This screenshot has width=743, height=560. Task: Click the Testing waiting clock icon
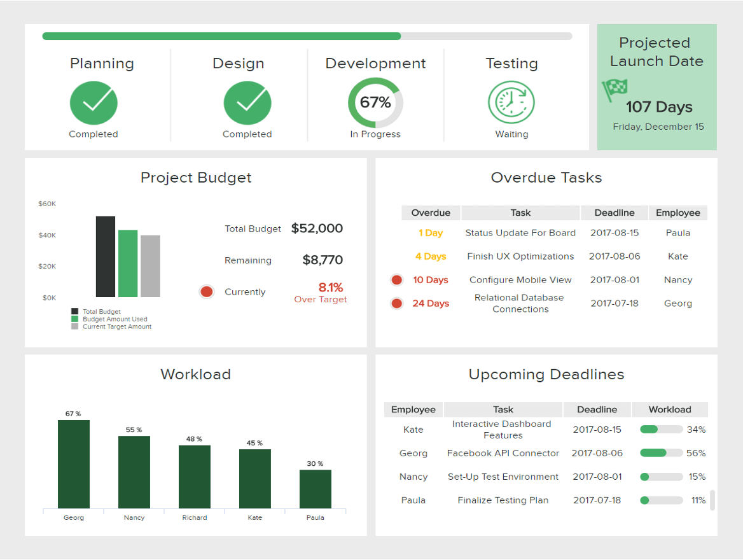click(x=512, y=102)
